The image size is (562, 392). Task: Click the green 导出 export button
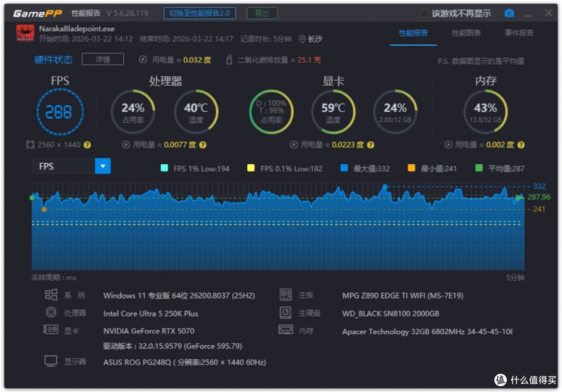pos(262,13)
